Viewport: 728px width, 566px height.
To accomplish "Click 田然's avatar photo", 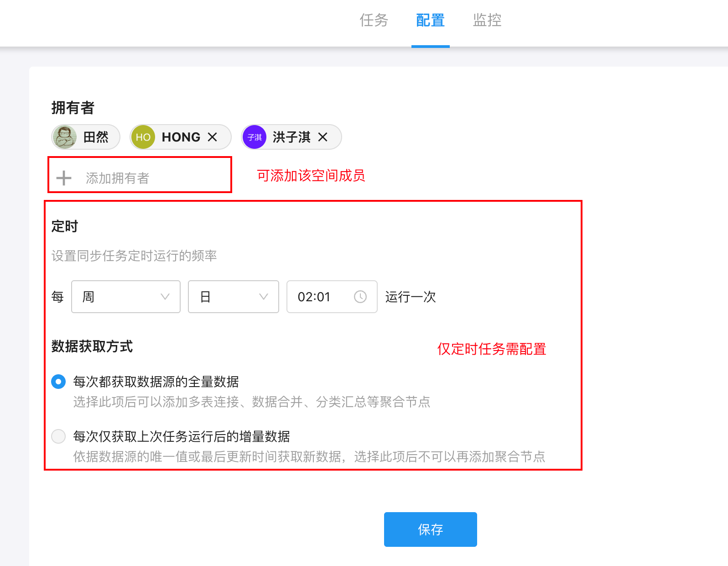I will 64,137.
